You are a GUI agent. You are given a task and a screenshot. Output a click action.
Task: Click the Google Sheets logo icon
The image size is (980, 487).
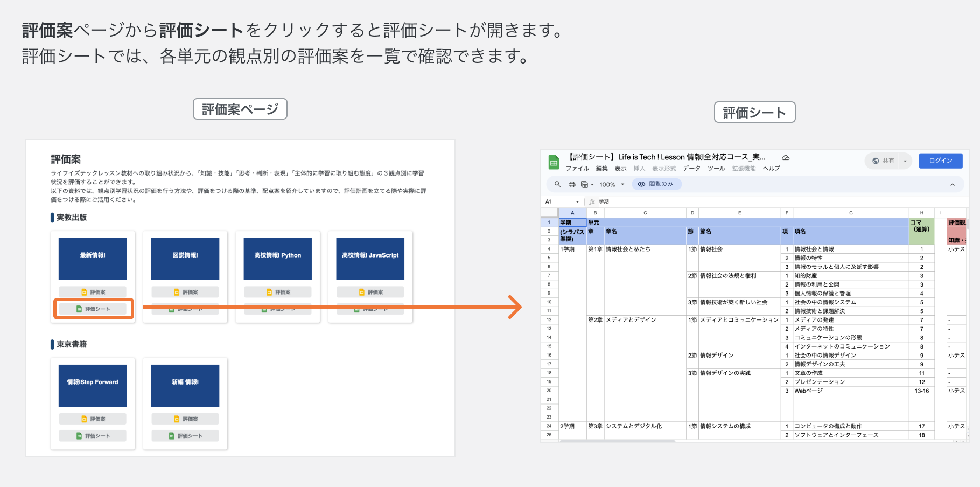(554, 162)
